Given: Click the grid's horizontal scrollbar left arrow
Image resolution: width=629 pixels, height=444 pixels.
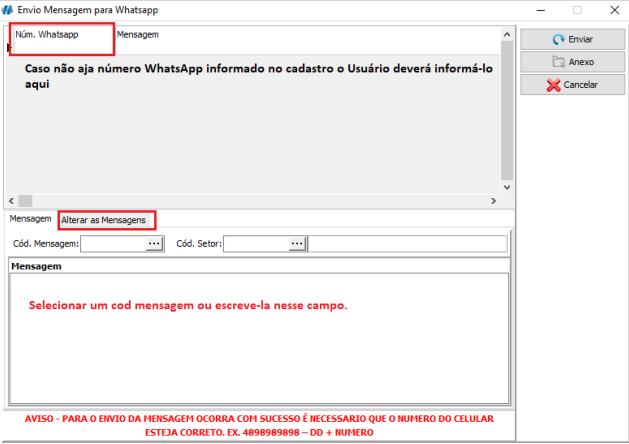Looking at the screenshot, I should tap(12, 201).
